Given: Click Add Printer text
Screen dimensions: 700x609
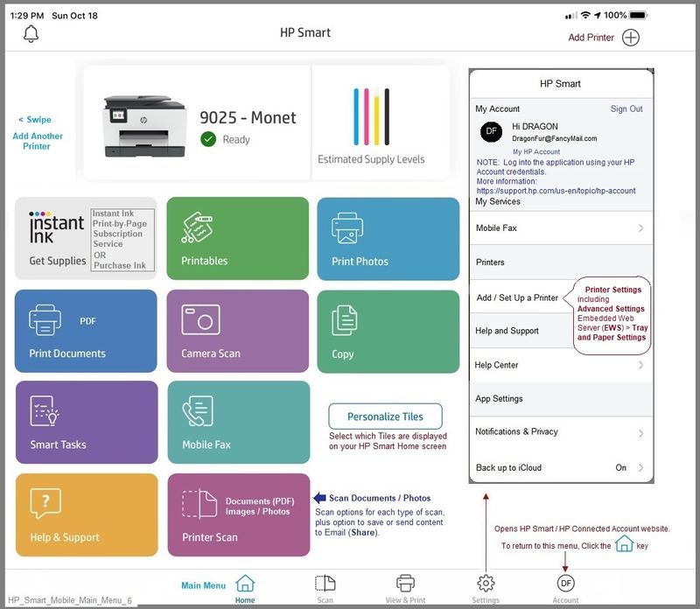Looking at the screenshot, I should 591,38.
